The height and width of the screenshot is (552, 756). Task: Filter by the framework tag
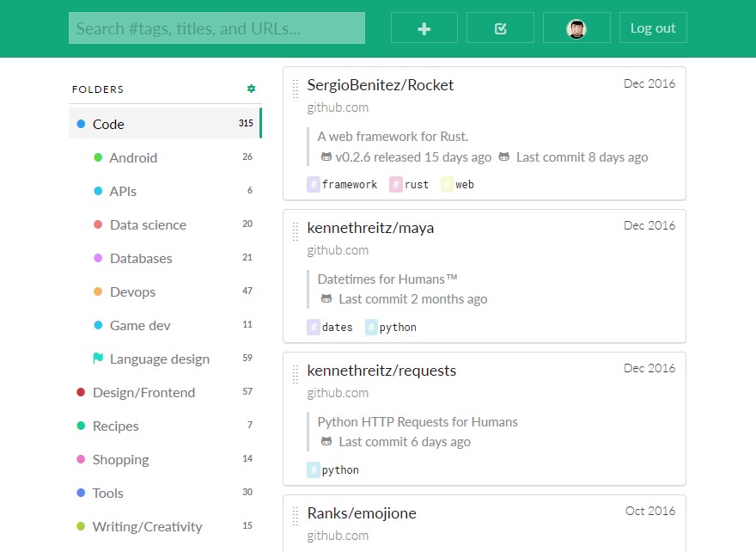(x=342, y=184)
